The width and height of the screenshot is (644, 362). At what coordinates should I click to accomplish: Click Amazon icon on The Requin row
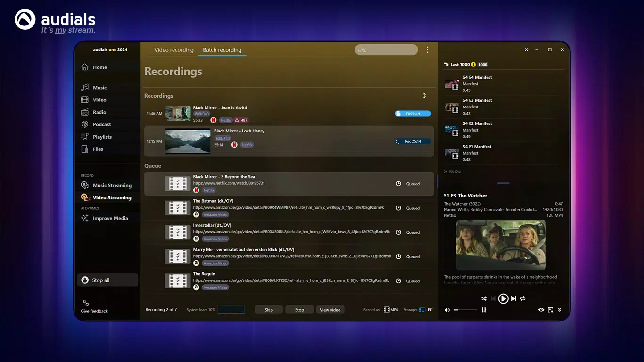point(196,288)
